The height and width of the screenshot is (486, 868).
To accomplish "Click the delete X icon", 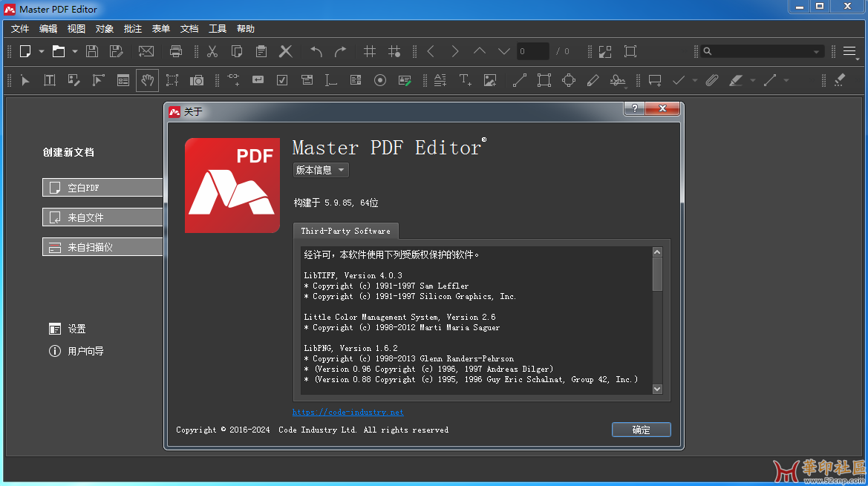I will pos(286,51).
